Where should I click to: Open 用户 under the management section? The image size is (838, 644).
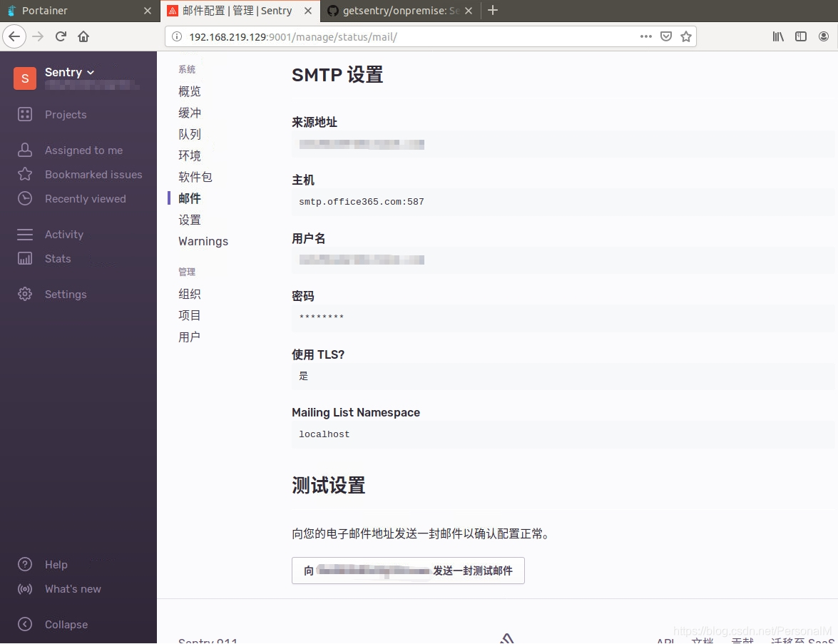coord(190,337)
